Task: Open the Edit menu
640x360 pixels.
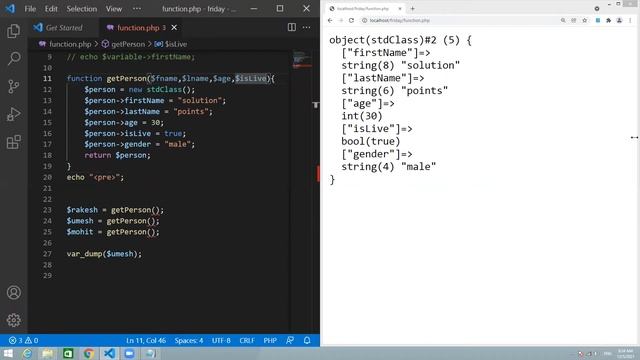Action: 51,9
